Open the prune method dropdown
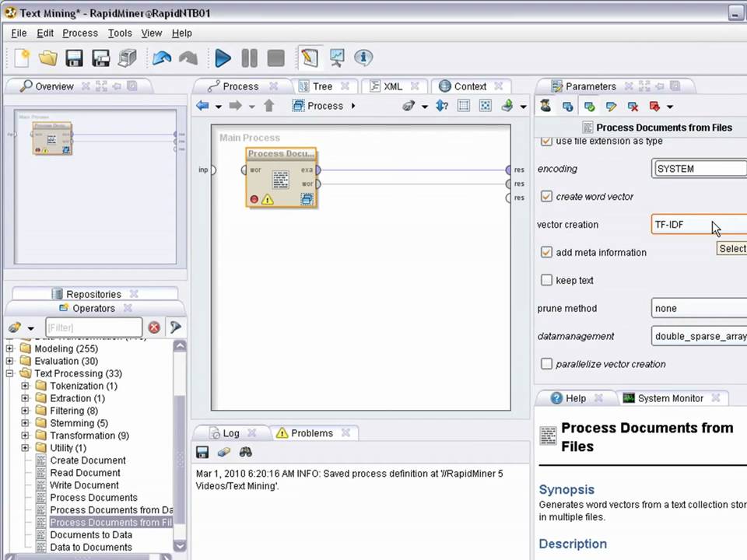The width and height of the screenshot is (747, 560). click(x=699, y=308)
